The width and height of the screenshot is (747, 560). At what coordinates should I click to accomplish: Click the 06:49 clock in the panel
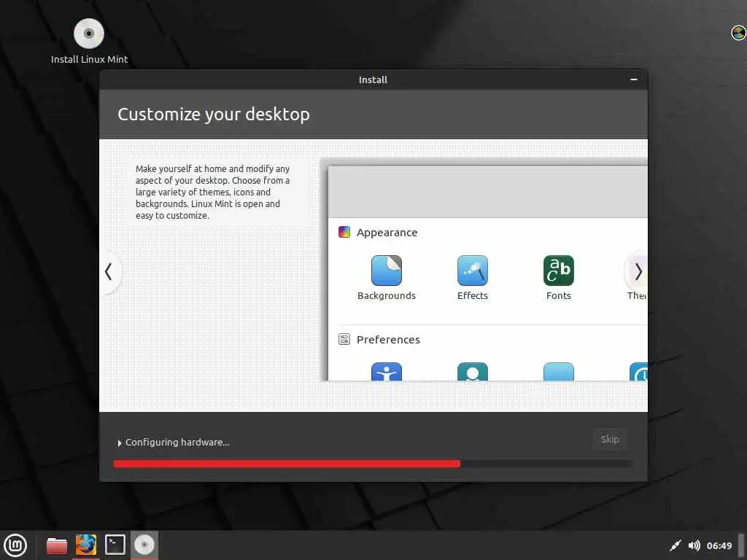point(719,545)
